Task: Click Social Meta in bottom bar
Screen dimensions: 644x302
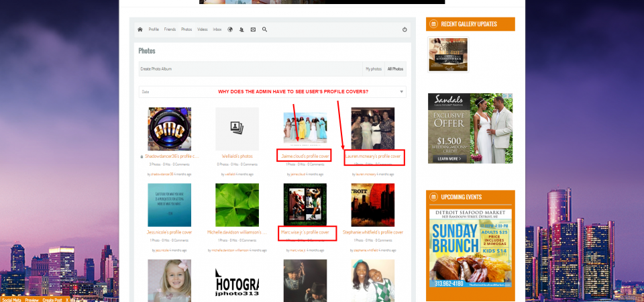Action: pos(11,300)
